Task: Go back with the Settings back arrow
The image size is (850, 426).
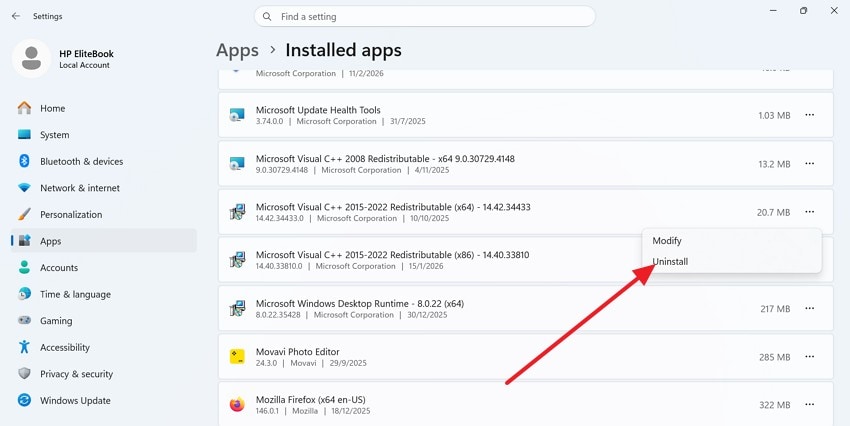Action: 16,16
